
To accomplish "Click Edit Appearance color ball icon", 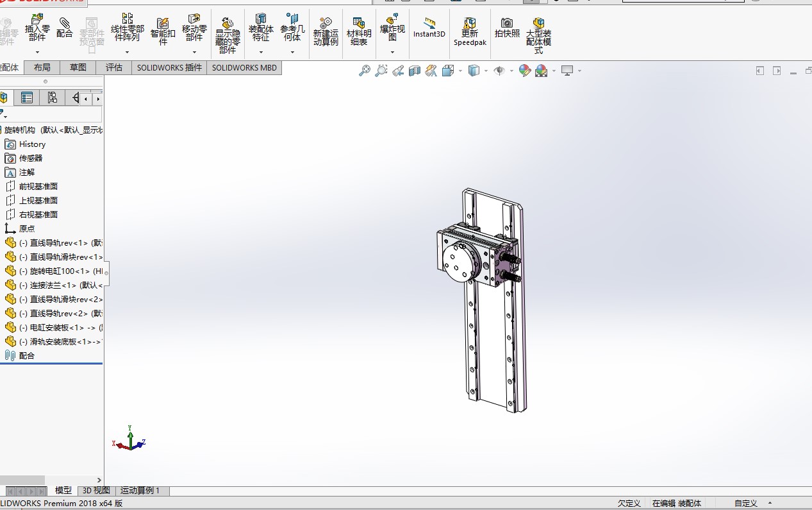I will pos(525,71).
